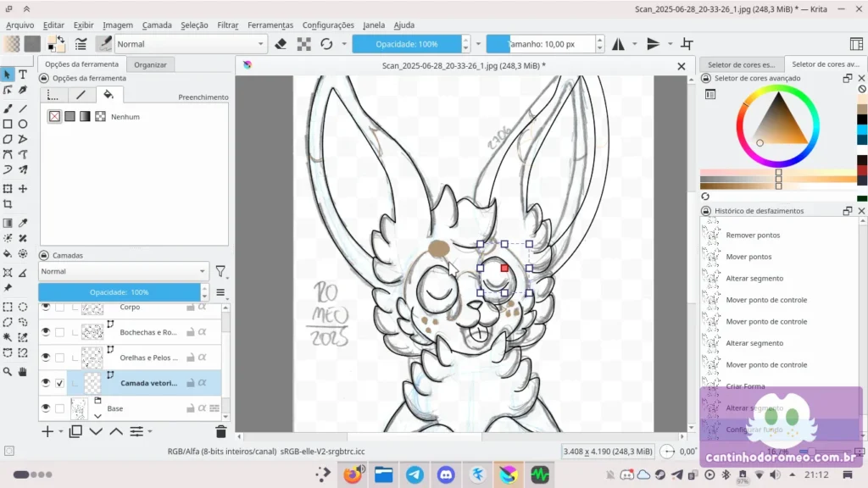Screen dimensions: 868x488
Task: Select the Rectangle shape tool
Action: (8, 124)
